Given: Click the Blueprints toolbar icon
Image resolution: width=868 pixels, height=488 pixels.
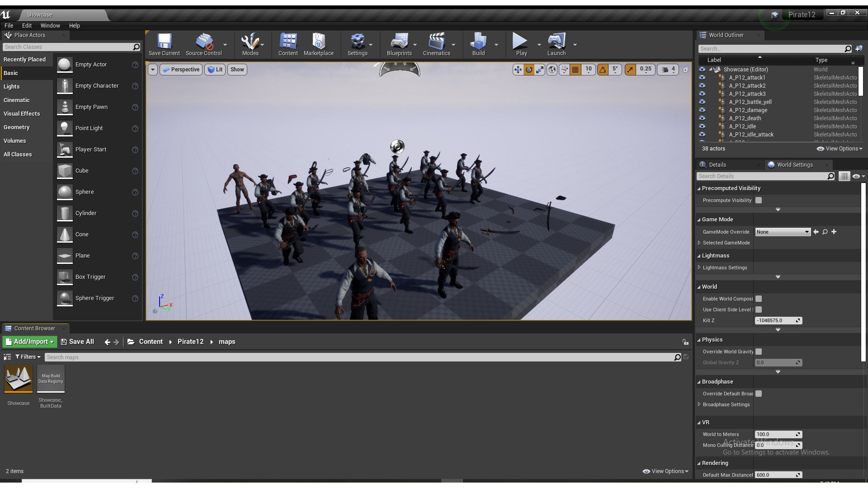Looking at the screenshot, I should (399, 44).
